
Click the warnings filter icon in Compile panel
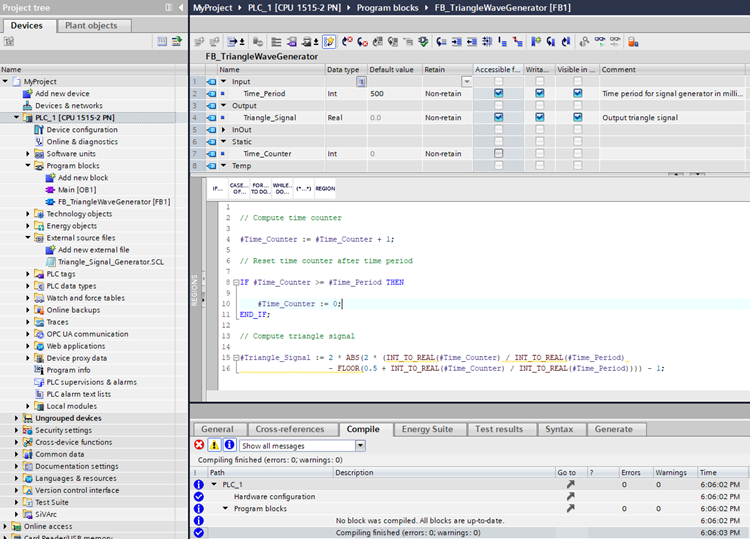[x=214, y=445]
